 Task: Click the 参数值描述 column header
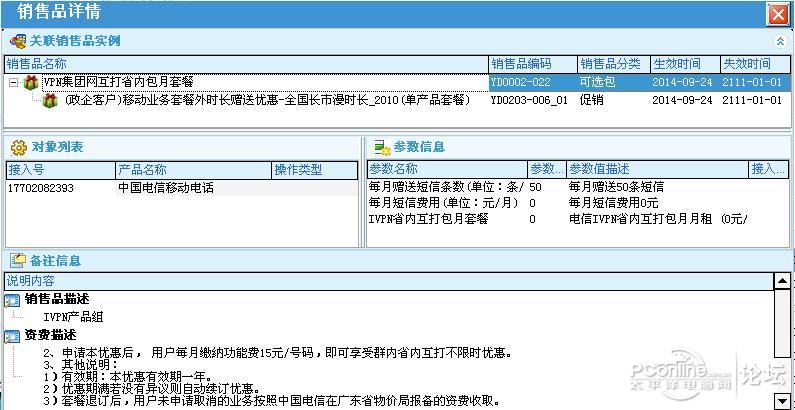point(658,169)
